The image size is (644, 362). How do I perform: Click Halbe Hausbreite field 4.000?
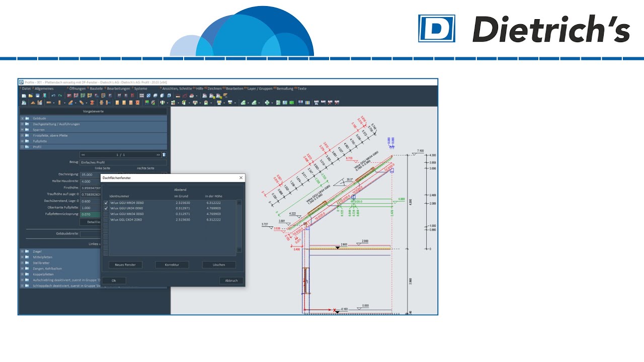click(x=91, y=181)
